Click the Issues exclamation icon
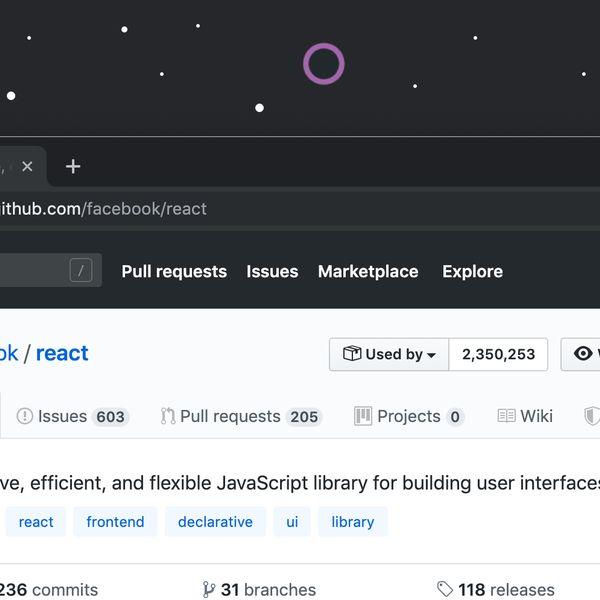 tap(25, 416)
